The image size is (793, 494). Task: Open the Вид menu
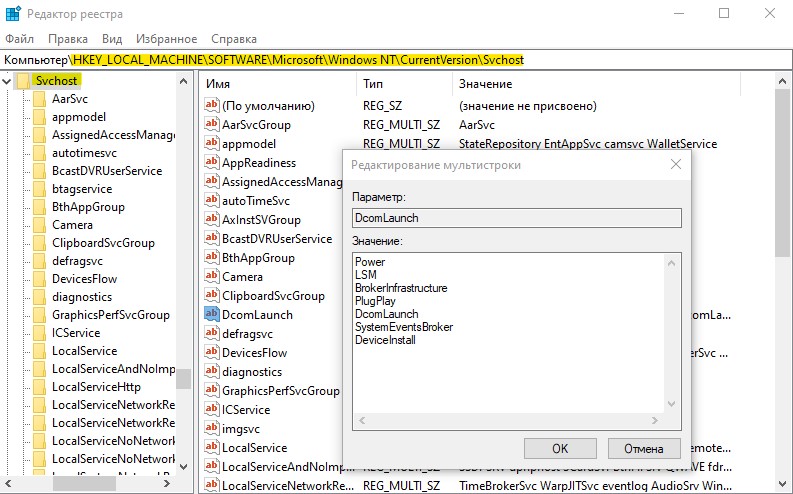coord(112,39)
